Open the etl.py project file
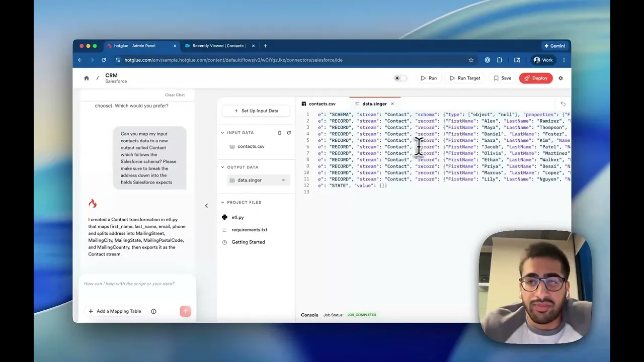 [x=237, y=217]
